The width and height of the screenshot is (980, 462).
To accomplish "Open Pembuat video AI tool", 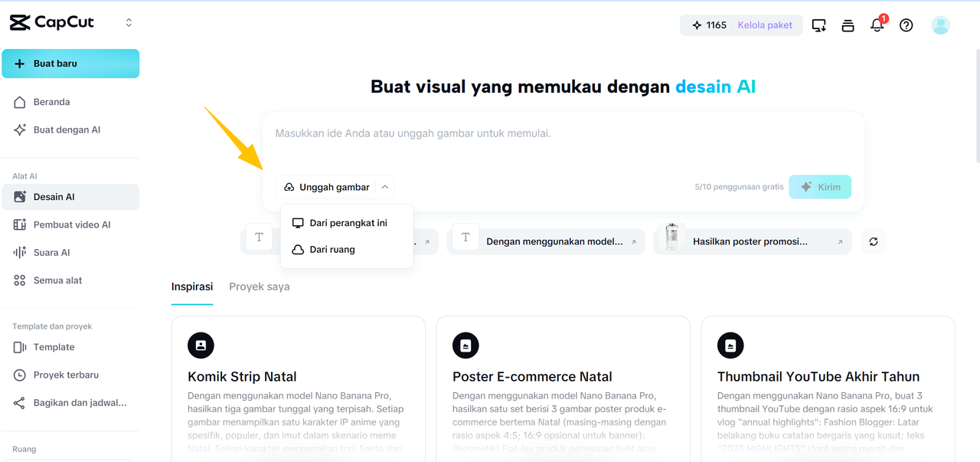I will point(71,224).
